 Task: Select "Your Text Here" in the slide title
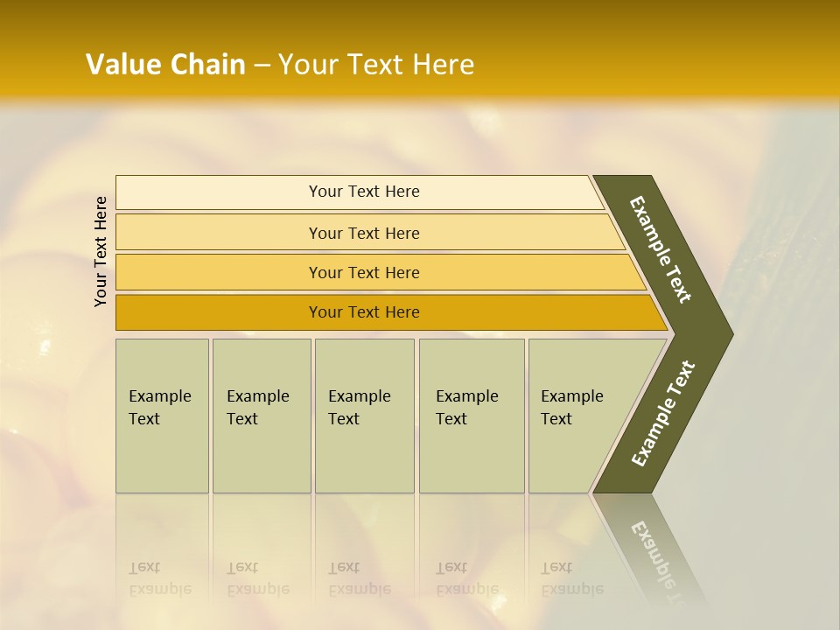tap(376, 65)
